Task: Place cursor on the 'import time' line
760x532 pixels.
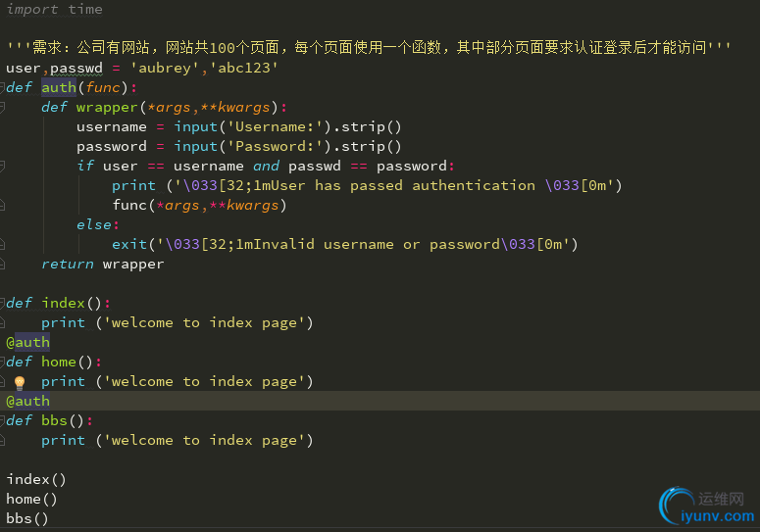Action: click(54, 10)
